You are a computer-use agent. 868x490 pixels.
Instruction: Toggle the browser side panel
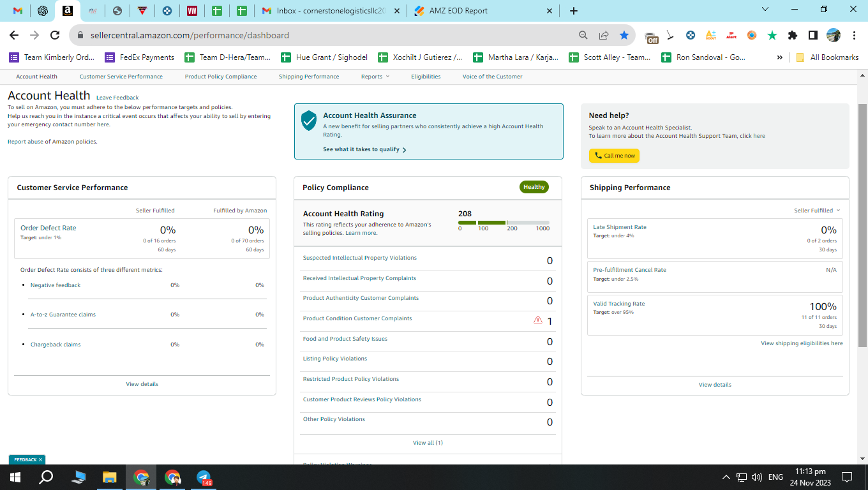coord(813,35)
